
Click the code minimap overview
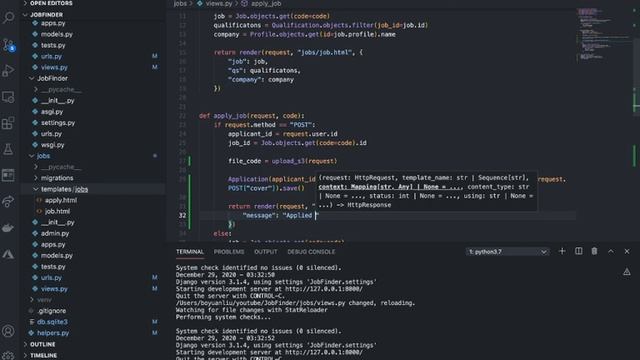coord(604,35)
